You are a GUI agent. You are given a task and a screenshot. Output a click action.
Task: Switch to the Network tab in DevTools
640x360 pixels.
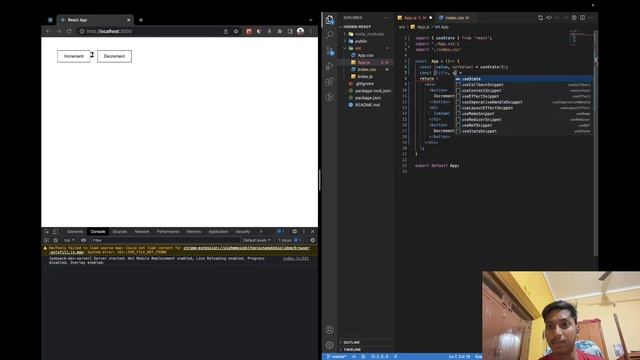pyautogui.click(x=142, y=231)
